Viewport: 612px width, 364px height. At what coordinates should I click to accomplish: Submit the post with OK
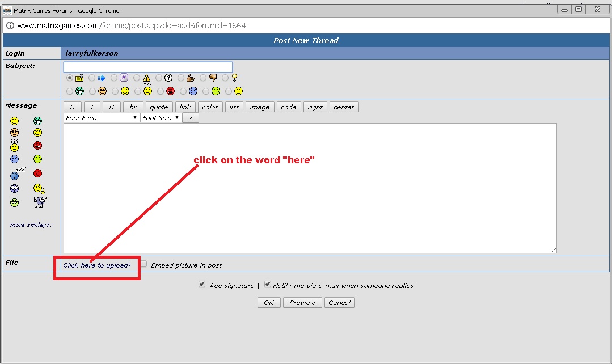coord(269,303)
